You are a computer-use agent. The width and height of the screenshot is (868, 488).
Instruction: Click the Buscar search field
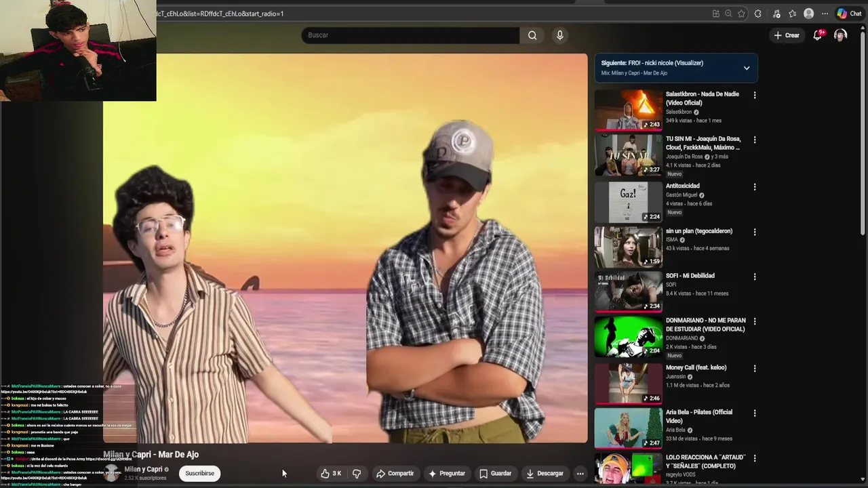click(x=410, y=35)
